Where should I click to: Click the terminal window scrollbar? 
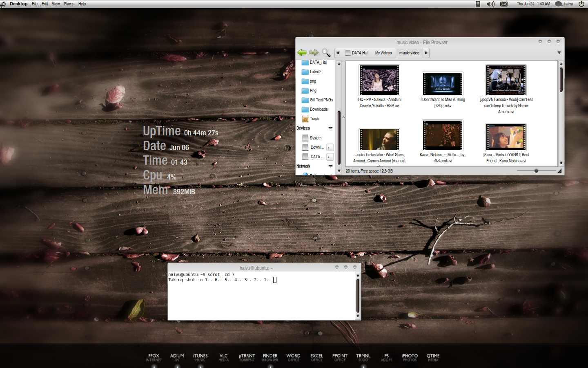(358, 296)
